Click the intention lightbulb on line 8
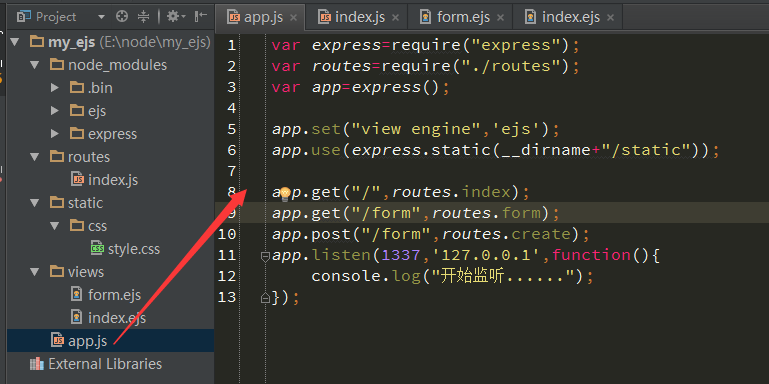Screen dimensions: 769x384 (285, 194)
